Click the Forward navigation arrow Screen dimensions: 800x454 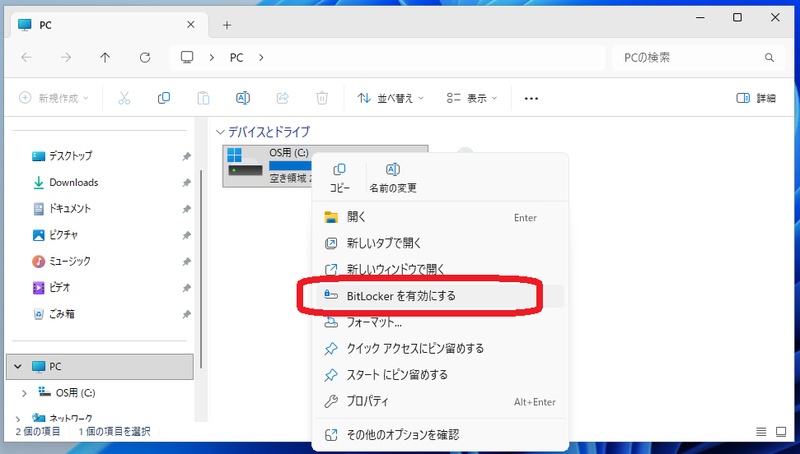click(x=66, y=58)
